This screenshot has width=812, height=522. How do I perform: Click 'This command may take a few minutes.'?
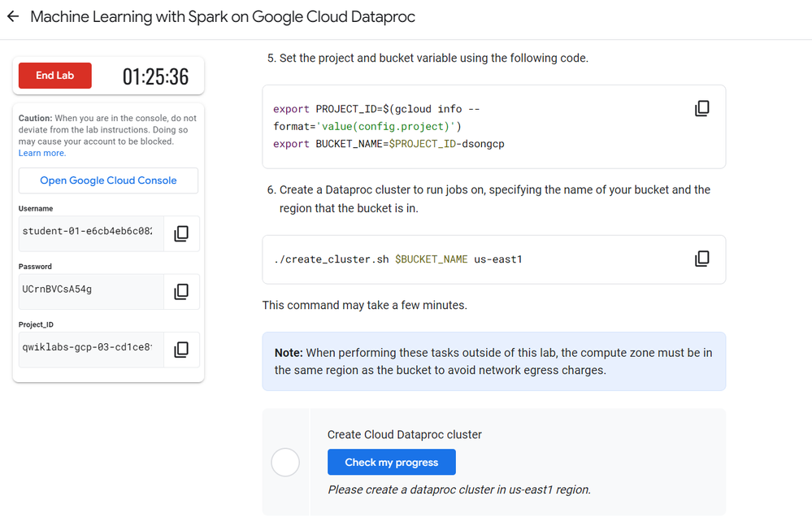[365, 305]
